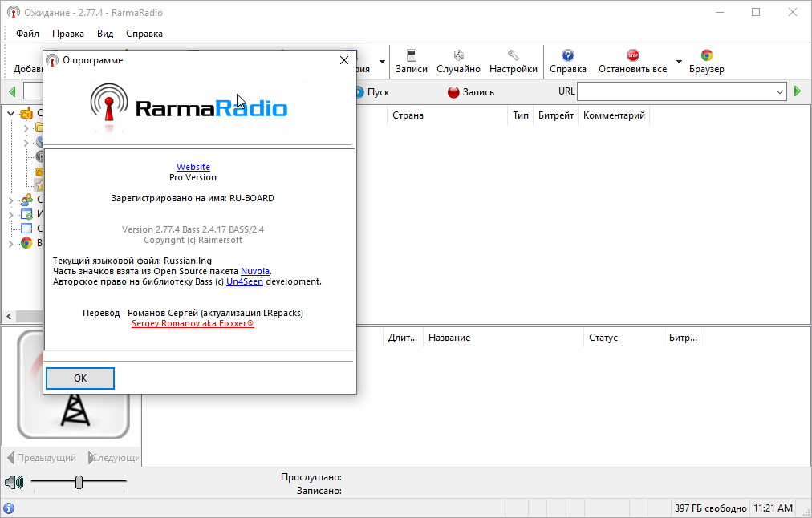This screenshot has width=812, height=518.
Task: Click in the URL input field
Action: click(x=676, y=92)
